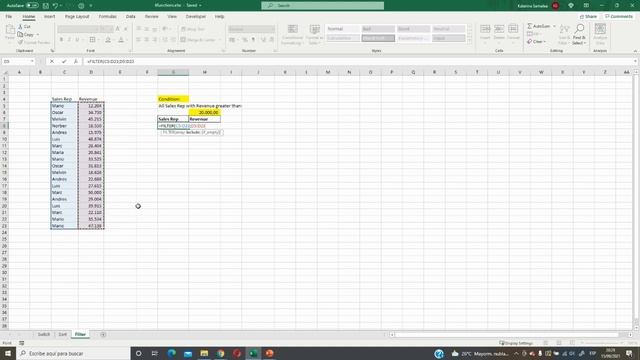The width and height of the screenshot is (640, 360).
Task: Click the Wrap Text button
Action: (193, 29)
